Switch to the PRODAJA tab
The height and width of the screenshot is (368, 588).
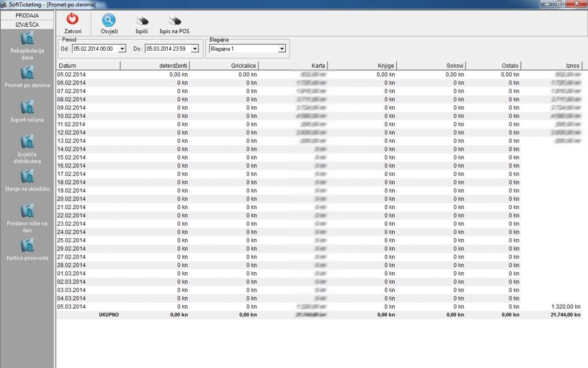click(x=27, y=16)
